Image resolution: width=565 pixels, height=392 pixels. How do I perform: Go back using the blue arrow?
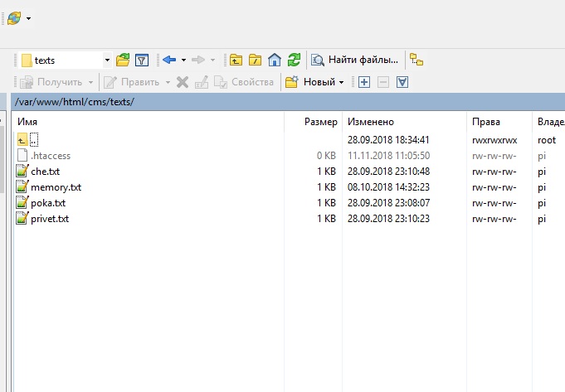(169, 60)
